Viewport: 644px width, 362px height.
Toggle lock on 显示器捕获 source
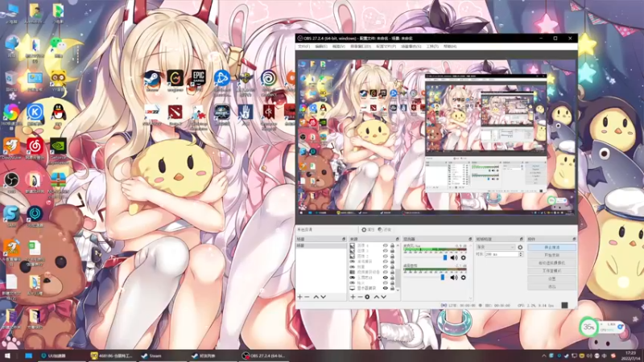pyautogui.click(x=392, y=288)
